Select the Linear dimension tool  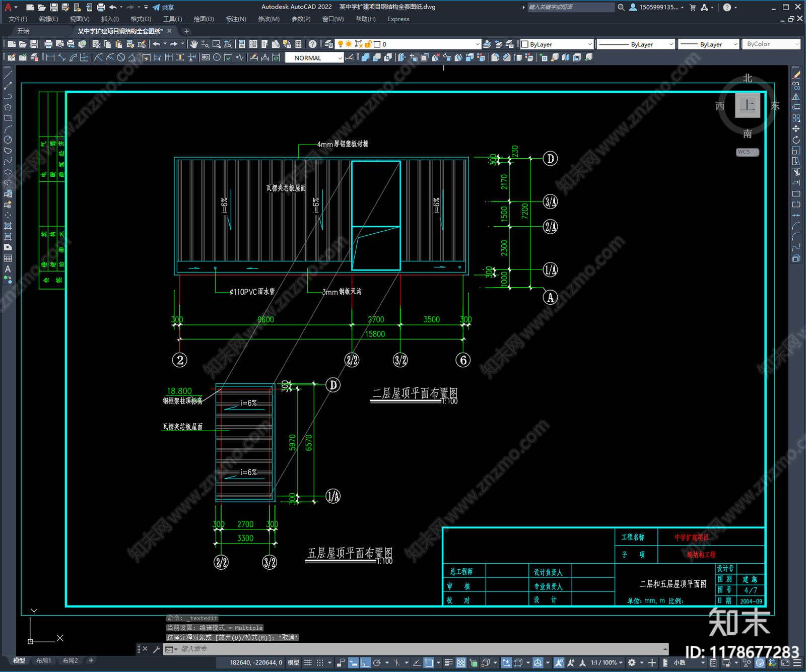click(50, 57)
